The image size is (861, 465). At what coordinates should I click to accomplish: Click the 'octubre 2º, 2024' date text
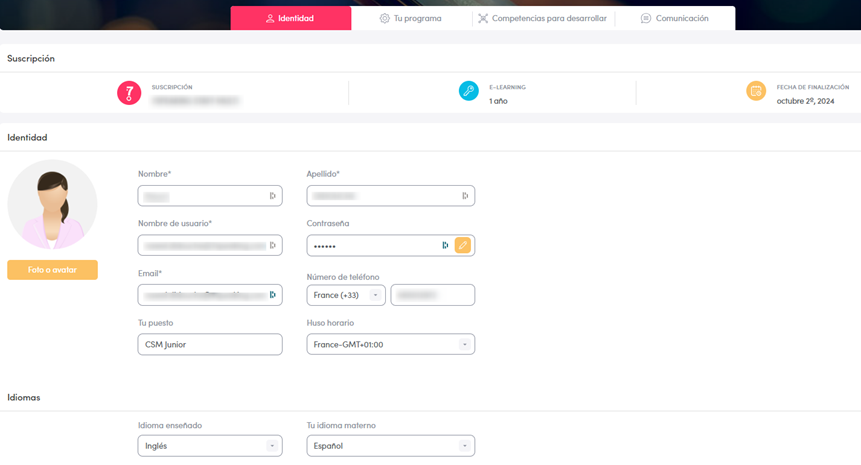point(805,101)
